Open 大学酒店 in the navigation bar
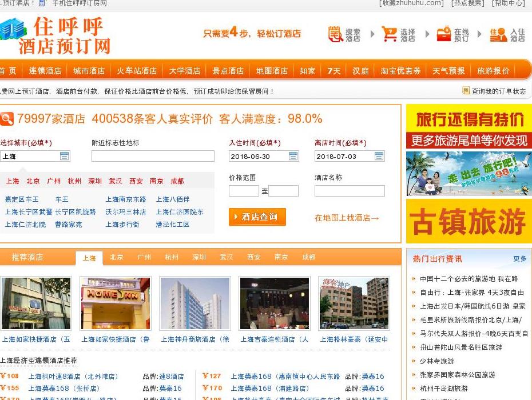532x400 pixels. click(x=185, y=70)
